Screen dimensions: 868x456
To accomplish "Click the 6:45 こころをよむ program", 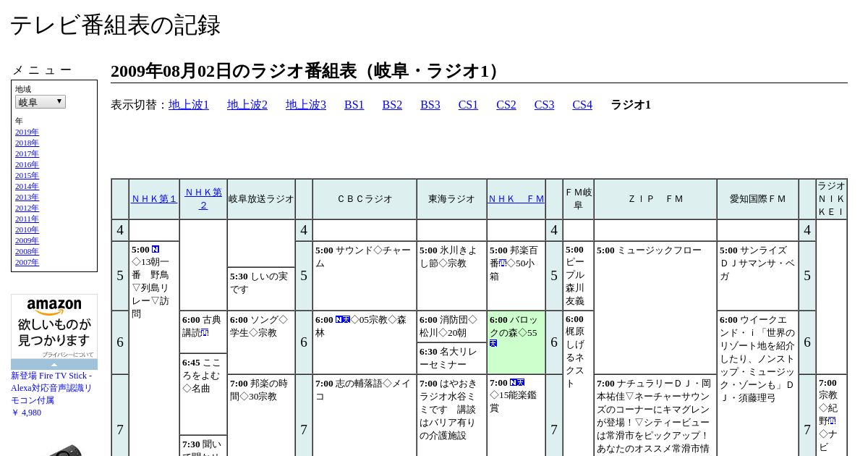I will [x=203, y=394].
